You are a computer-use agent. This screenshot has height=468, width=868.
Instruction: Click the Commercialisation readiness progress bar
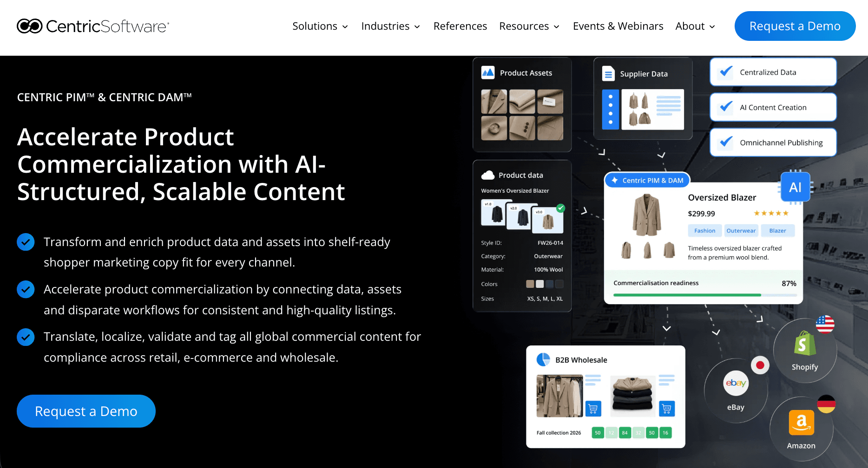(705, 295)
